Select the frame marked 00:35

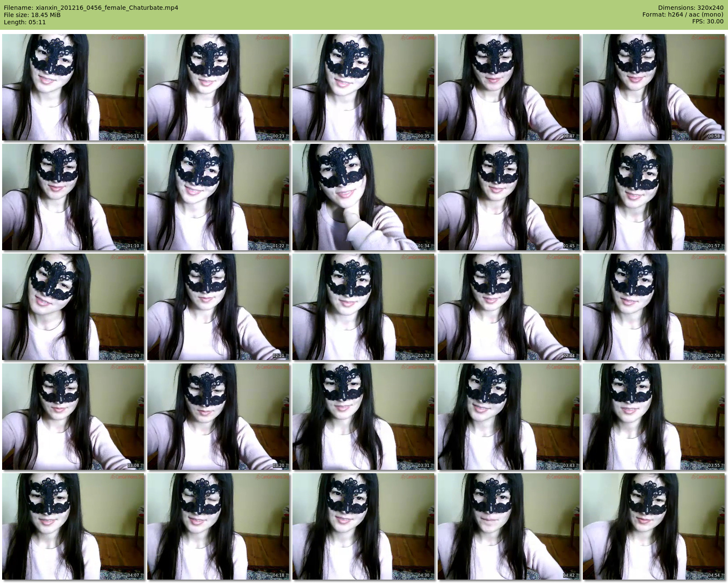click(363, 87)
